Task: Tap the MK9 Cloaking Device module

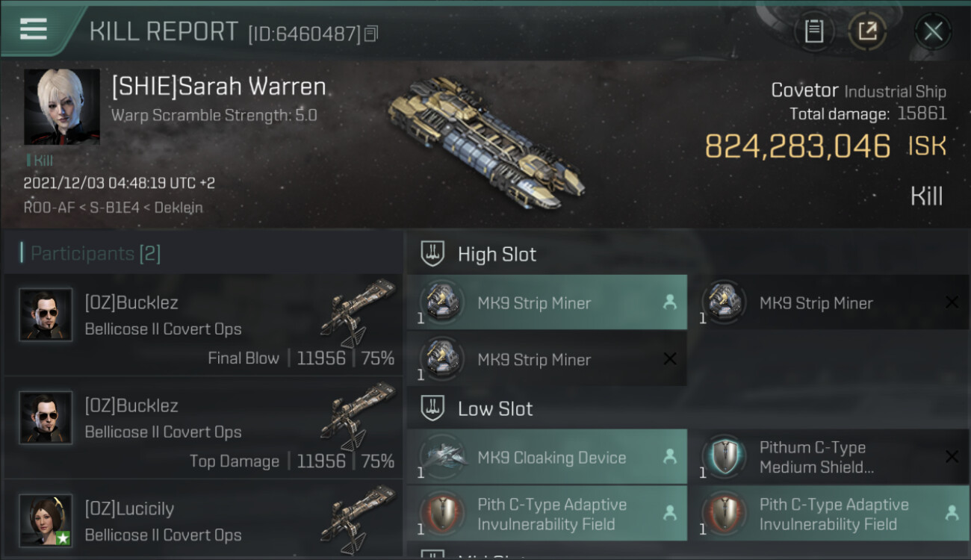Action: pyautogui.click(x=547, y=457)
